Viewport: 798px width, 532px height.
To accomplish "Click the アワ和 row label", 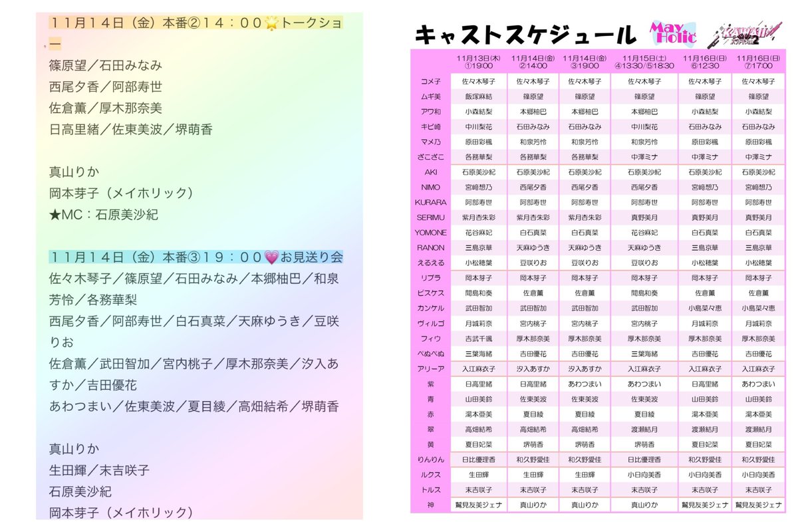I will coord(431,112).
